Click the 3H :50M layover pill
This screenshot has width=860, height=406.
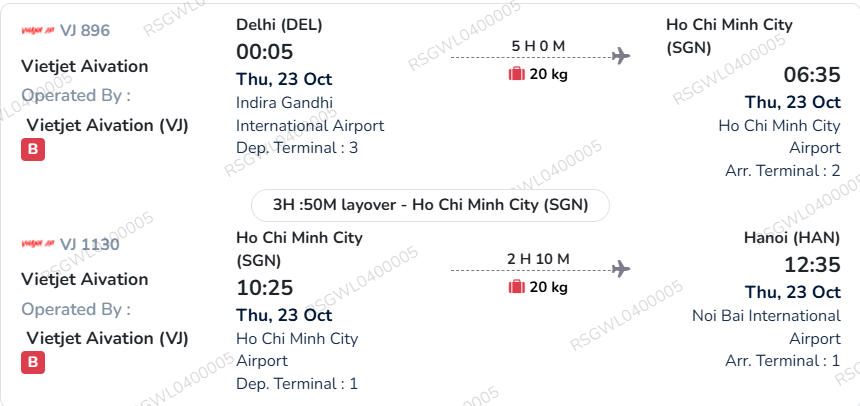(x=431, y=205)
